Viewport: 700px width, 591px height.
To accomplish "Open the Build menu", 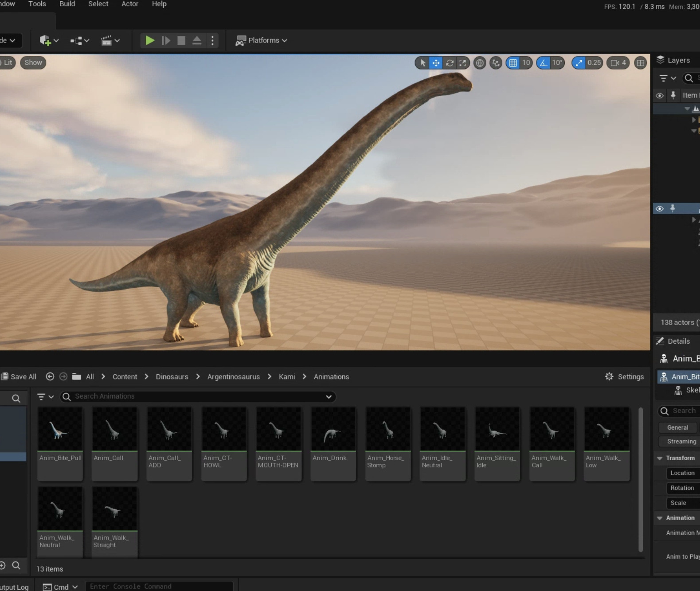I will 67,4.
